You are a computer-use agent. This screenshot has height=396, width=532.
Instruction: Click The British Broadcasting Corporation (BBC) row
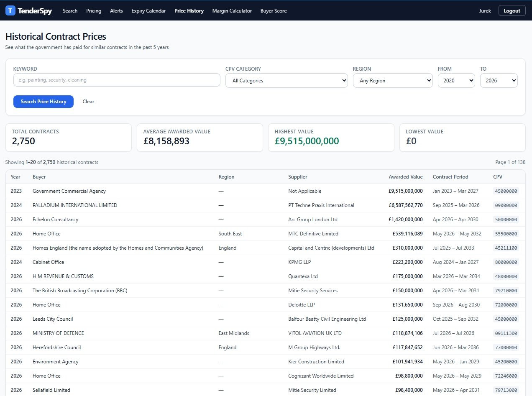click(266, 291)
